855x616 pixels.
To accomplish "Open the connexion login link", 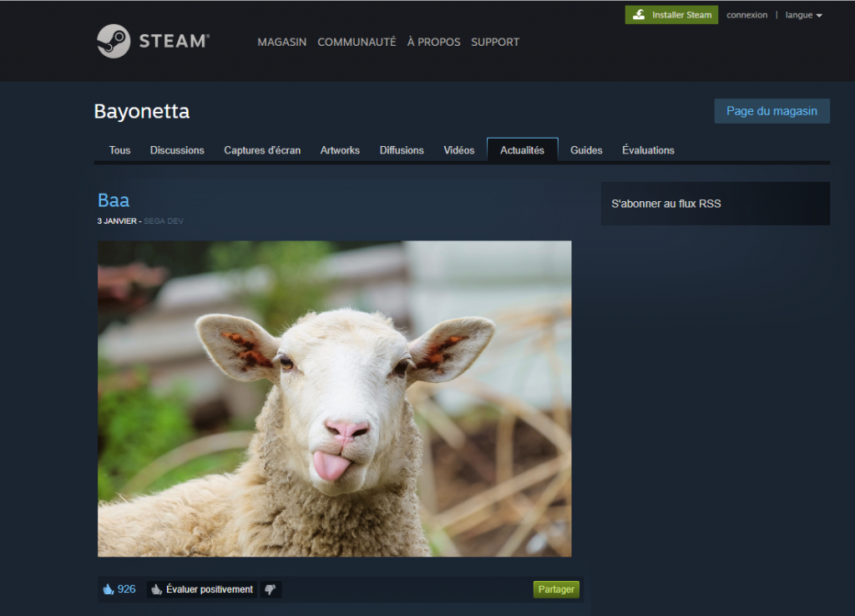I will click(x=746, y=15).
